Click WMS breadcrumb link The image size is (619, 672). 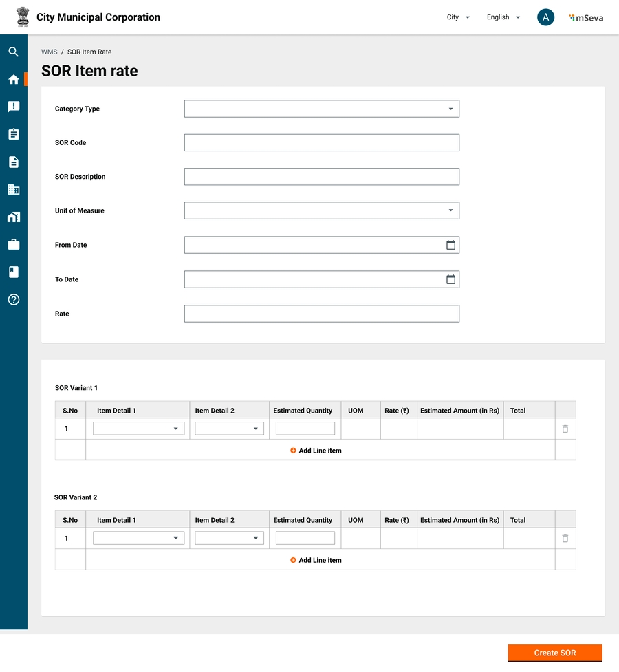tap(49, 52)
